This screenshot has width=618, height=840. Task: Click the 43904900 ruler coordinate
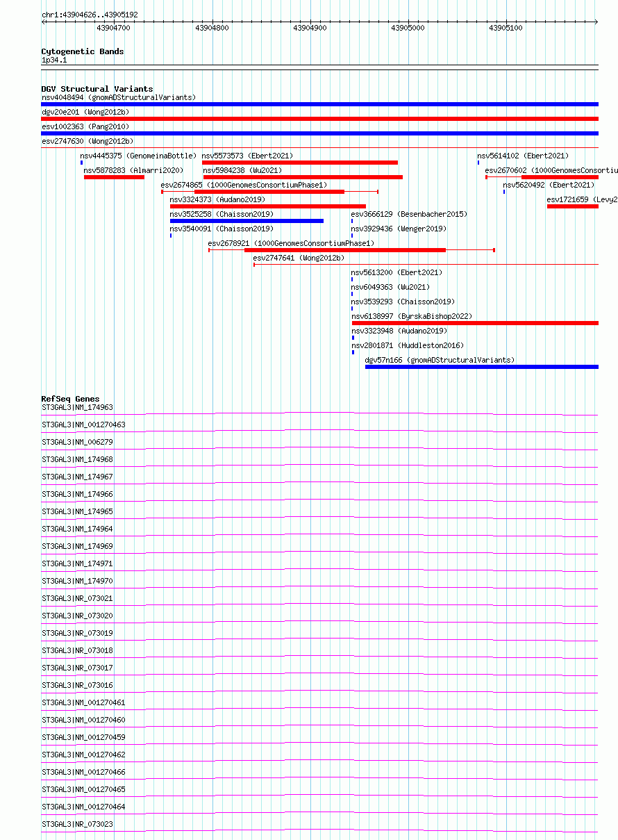(x=310, y=28)
